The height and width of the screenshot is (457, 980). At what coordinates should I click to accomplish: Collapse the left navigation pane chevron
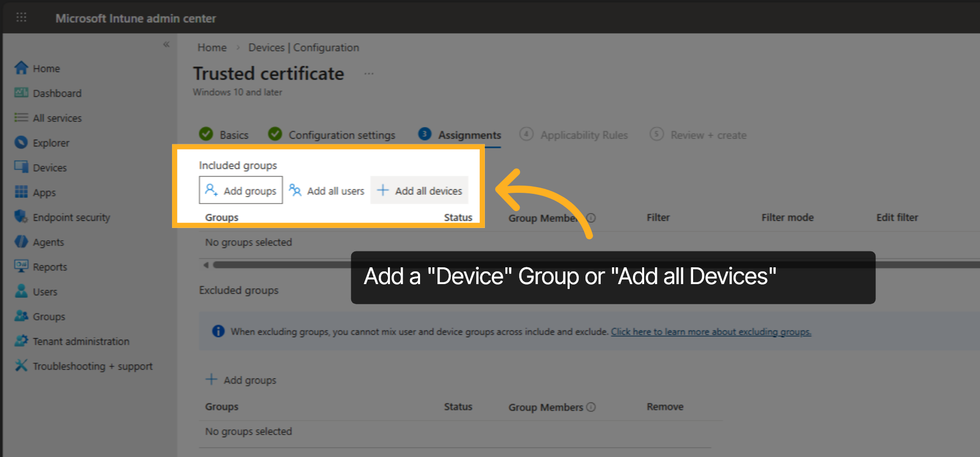(166, 44)
